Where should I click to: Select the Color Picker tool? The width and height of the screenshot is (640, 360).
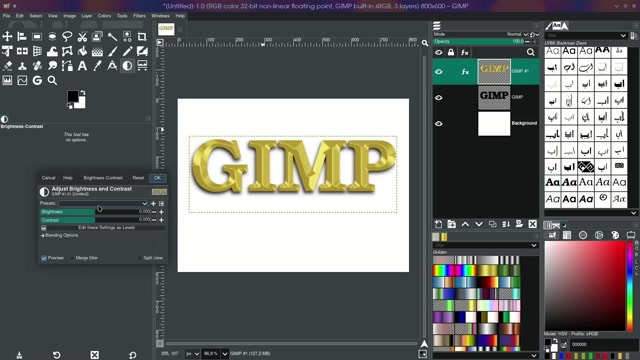coord(97,66)
